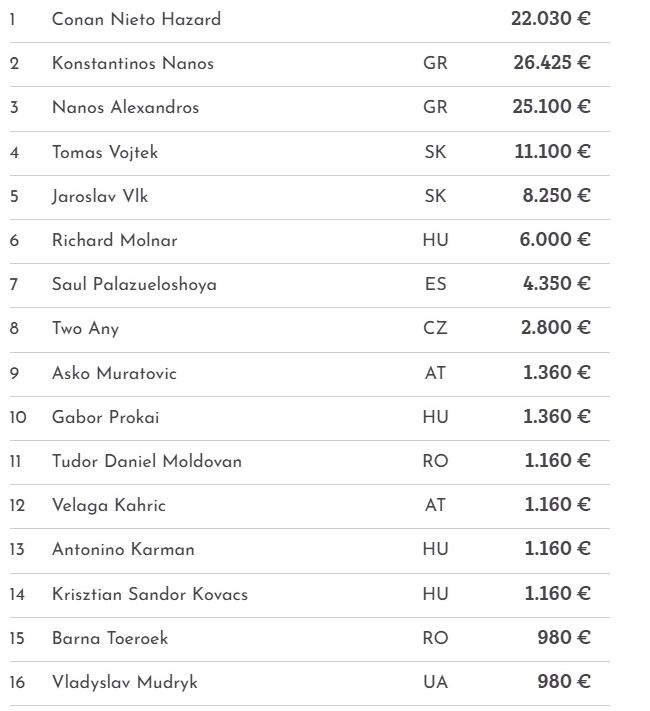Select the CZ country code
The image size is (650, 711).
click(x=435, y=328)
